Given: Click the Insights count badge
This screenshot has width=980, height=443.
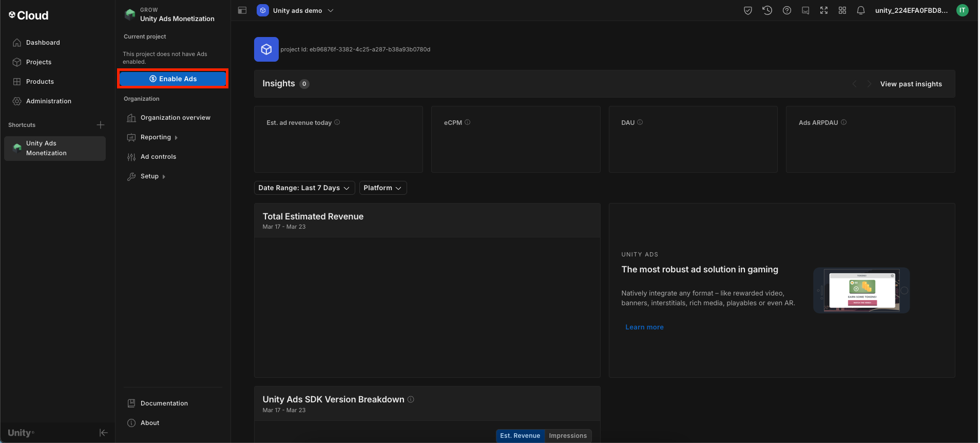Looking at the screenshot, I should pyautogui.click(x=304, y=84).
